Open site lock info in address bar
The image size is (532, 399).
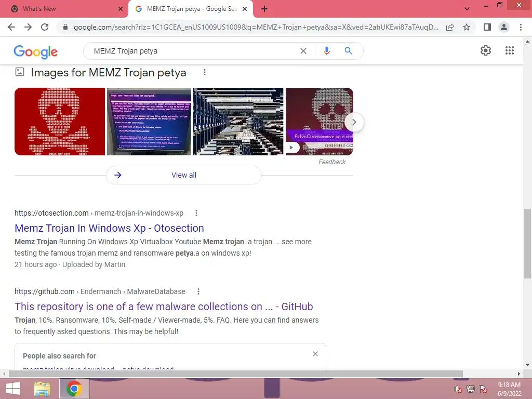pyautogui.click(x=65, y=27)
